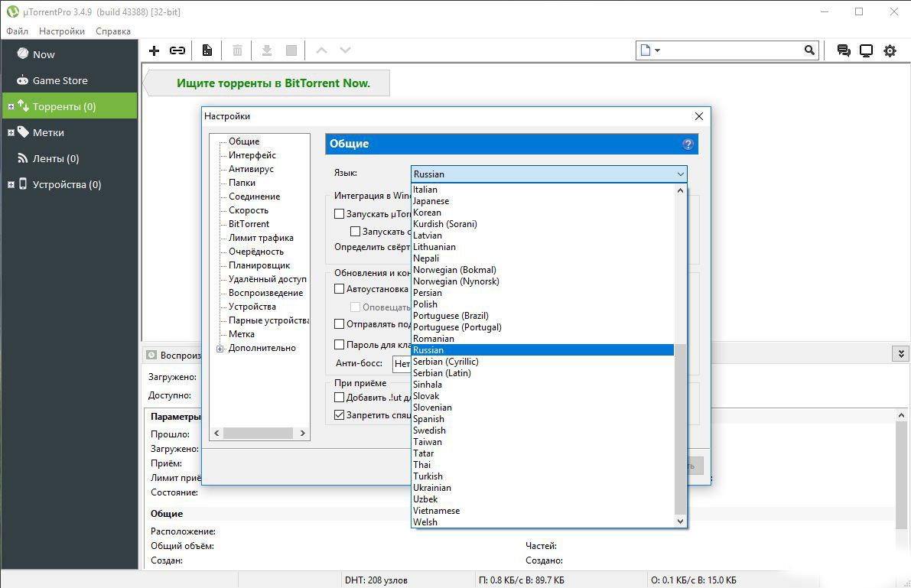Select Торренты (0) in the sidebar
The width and height of the screenshot is (911, 588).
click(x=70, y=106)
